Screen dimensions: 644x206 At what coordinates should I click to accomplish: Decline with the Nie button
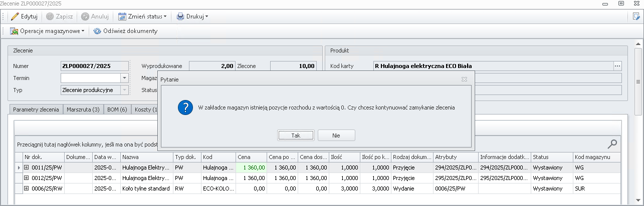pos(336,135)
